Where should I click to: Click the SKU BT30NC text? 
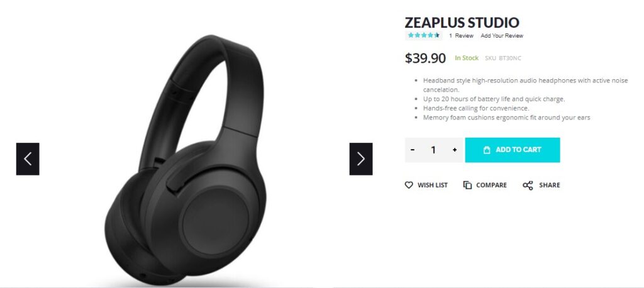[x=502, y=58]
